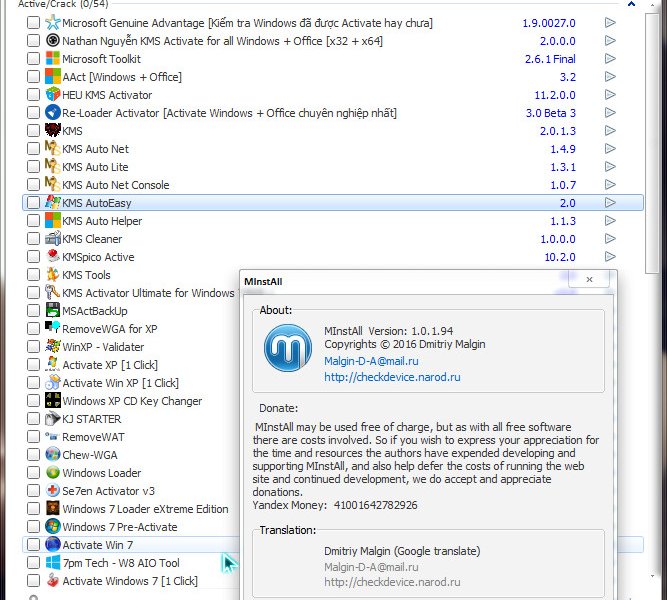
Task: Run Nathan Nguyễn KMS Activate via play arrow
Action: 610,40
